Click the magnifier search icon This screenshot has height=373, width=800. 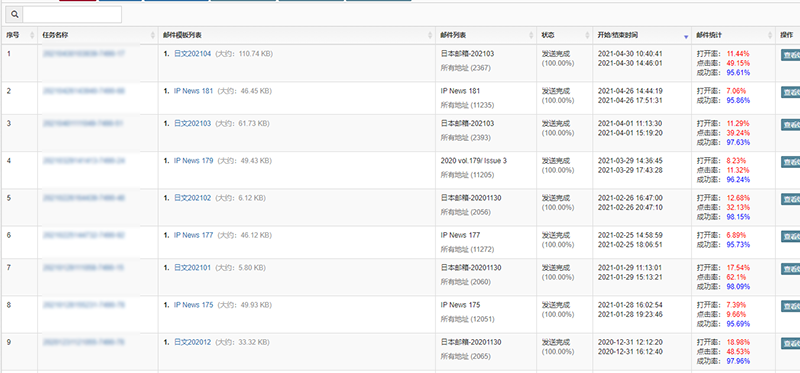(x=14, y=15)
